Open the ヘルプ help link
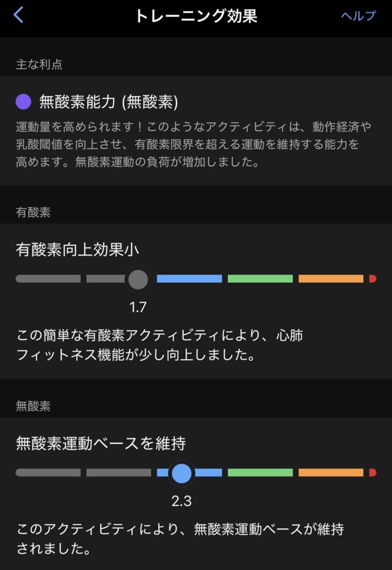392x570 pixels. click(358, 16)
